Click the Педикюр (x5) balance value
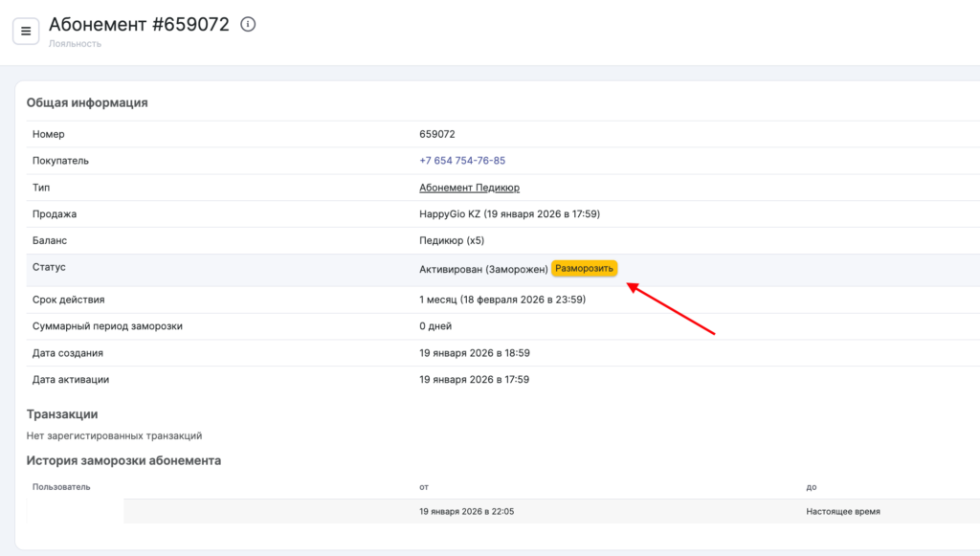This screenshot has height=556, width=980. click(452, 241)
